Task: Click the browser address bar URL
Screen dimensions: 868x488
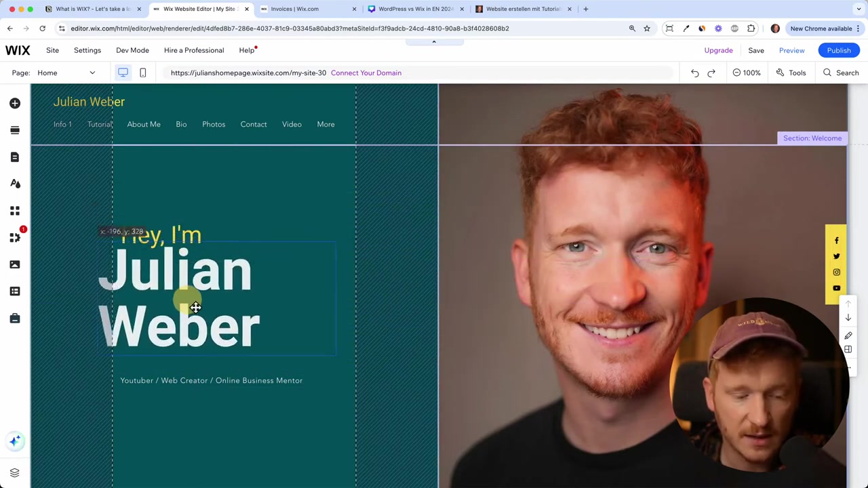Action: (x=290, y=28)
